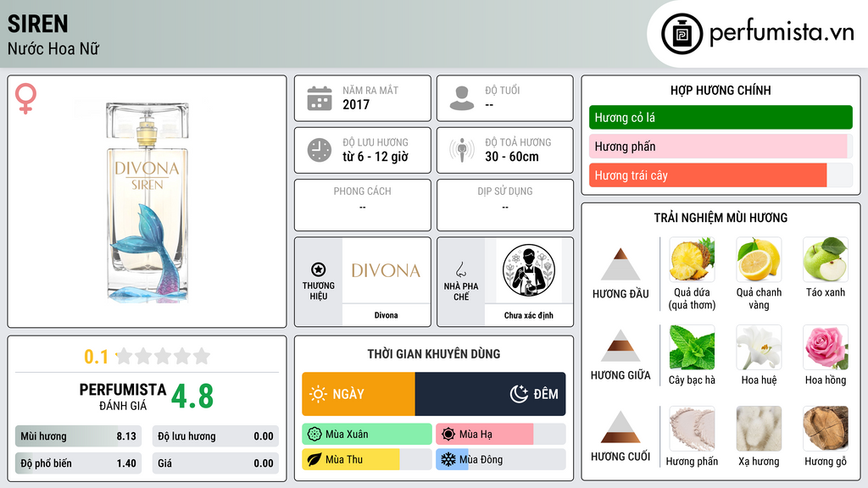The width and height of the screenshot is (868, 488).
Task: Click the nose icon above Nhà pha chế
Action: click(x=460, y=269)
